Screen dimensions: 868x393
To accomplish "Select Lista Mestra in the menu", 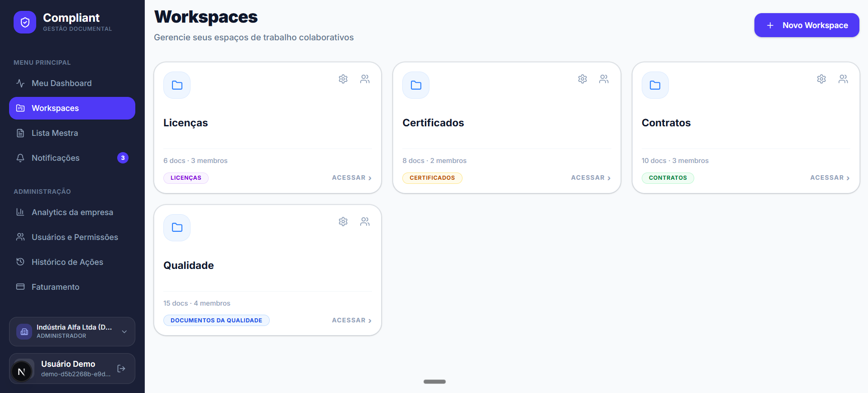I will pos(55,133).
